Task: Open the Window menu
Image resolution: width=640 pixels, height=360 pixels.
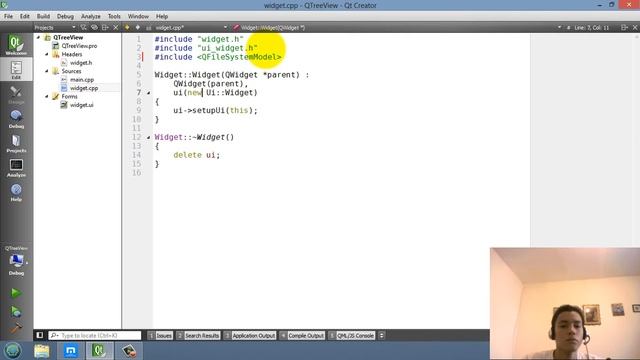Action: pyautogui.click(x=138, y=16)
